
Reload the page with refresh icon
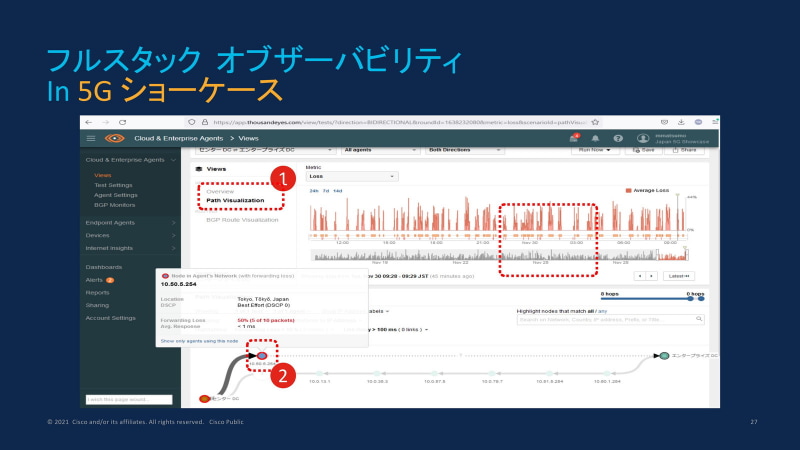122,122
